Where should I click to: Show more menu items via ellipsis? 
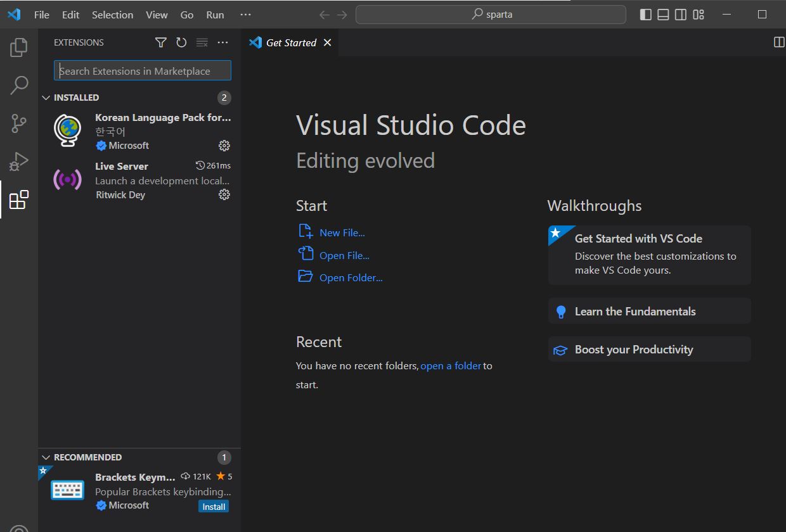pyautogui.click(x=246, y=15)
